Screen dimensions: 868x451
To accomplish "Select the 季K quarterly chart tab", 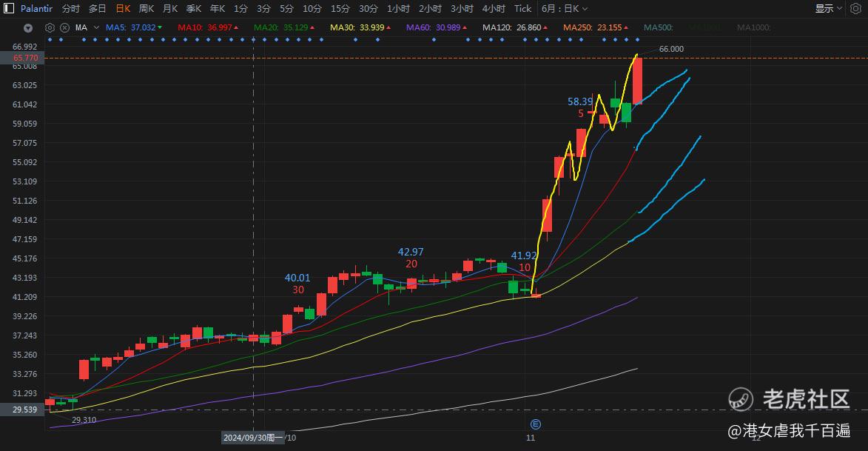I will coord(194,8).
